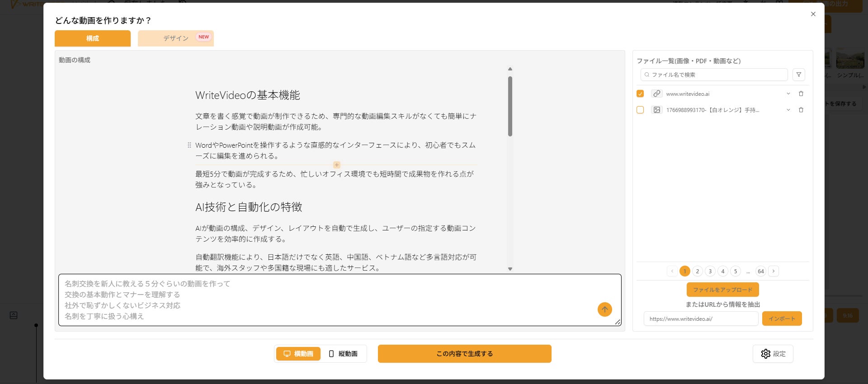Image resolution: width=868 pixels, height=384 pixels.
Task: Check the 1766988993170 image file checkbox
Action: pos(640,110)
